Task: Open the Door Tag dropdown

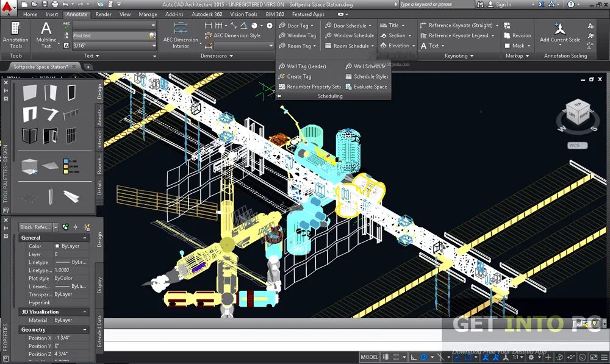Action: (312, 26)
